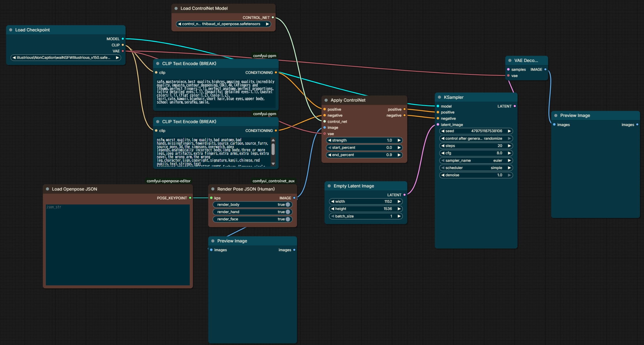This screenshot has width=644, height=345.
Task: Click the latent_image input port on KSampler
Action: pyautogui.click(x=438, y=125)
